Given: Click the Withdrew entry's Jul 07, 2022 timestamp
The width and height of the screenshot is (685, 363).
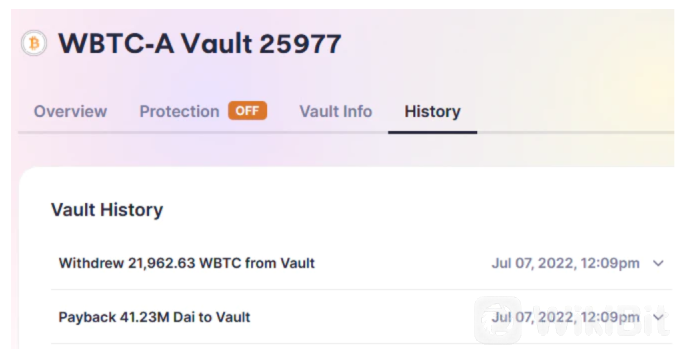Looking at the screenshot, I should point(565,263).
